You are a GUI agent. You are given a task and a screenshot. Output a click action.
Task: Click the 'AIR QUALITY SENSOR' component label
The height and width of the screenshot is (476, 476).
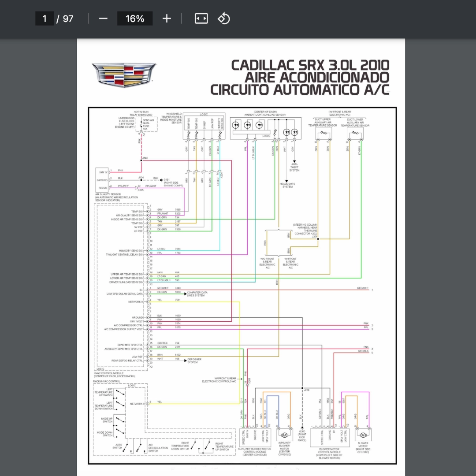(108, 194)
